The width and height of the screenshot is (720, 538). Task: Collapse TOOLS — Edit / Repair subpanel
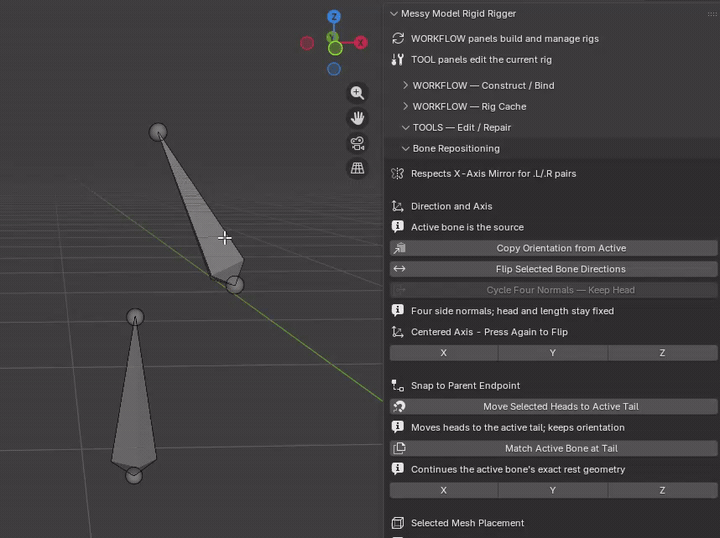405,128
